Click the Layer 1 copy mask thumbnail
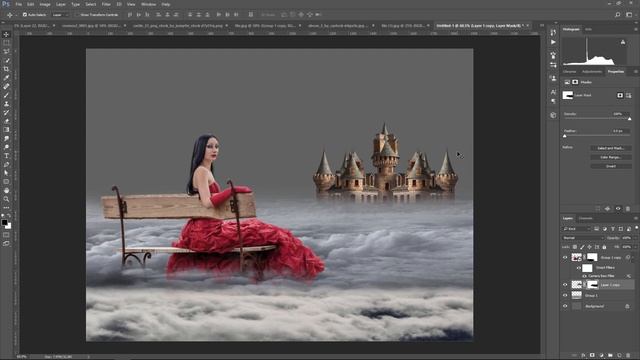This screenshot has height=360, width=640. tap(592, 285)
